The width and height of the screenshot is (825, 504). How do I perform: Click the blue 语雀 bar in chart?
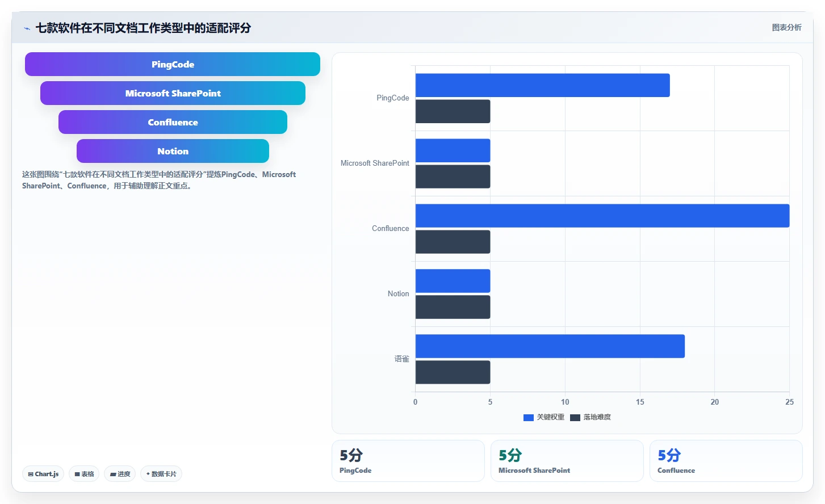(x=550, y=346)
